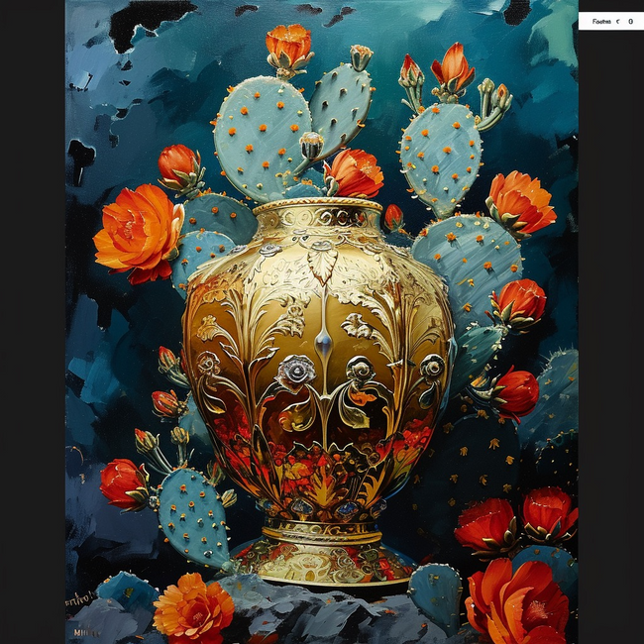
Task: Click the rightmost icon in the white toolbar
Action: pos(630,21)
